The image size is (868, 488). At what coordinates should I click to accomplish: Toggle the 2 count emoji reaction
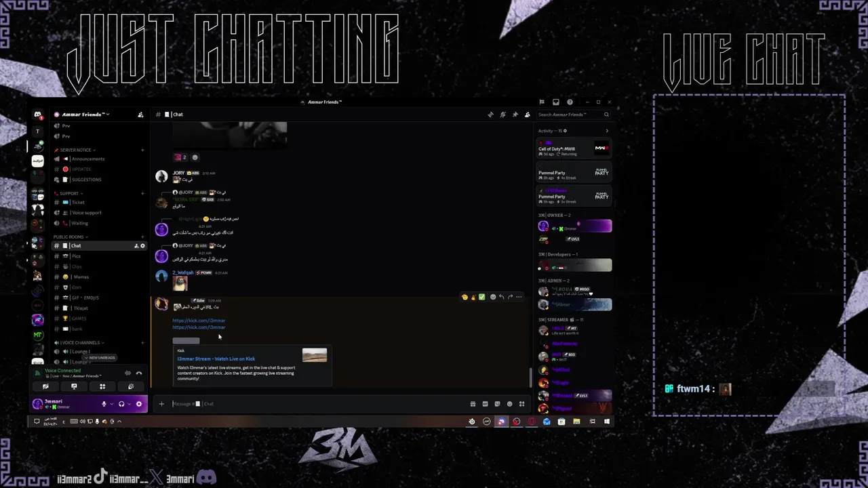pos(180,157)
